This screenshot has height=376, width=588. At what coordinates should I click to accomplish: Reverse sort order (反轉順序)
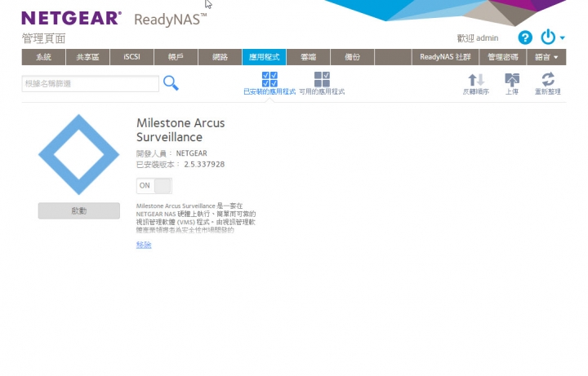476,84
